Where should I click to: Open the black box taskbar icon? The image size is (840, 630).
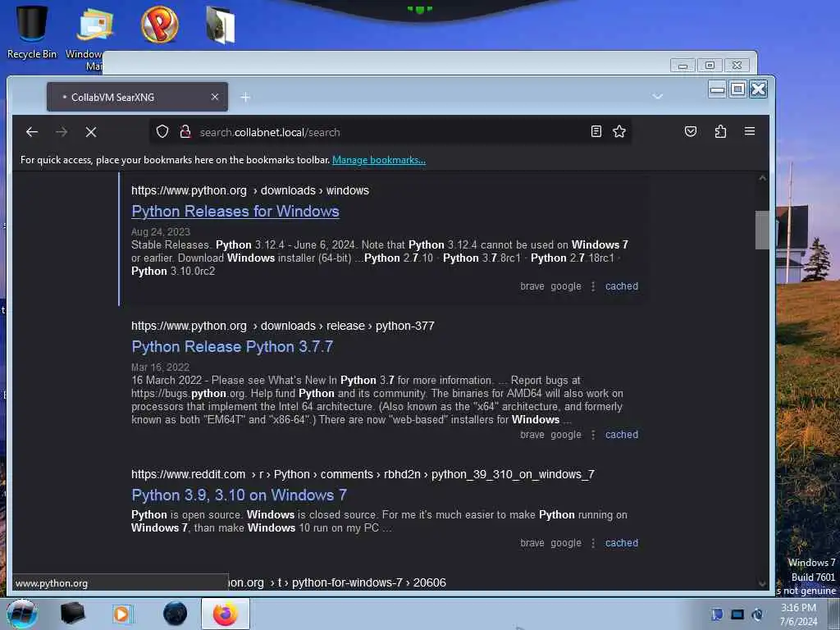[x=72, y=614]
